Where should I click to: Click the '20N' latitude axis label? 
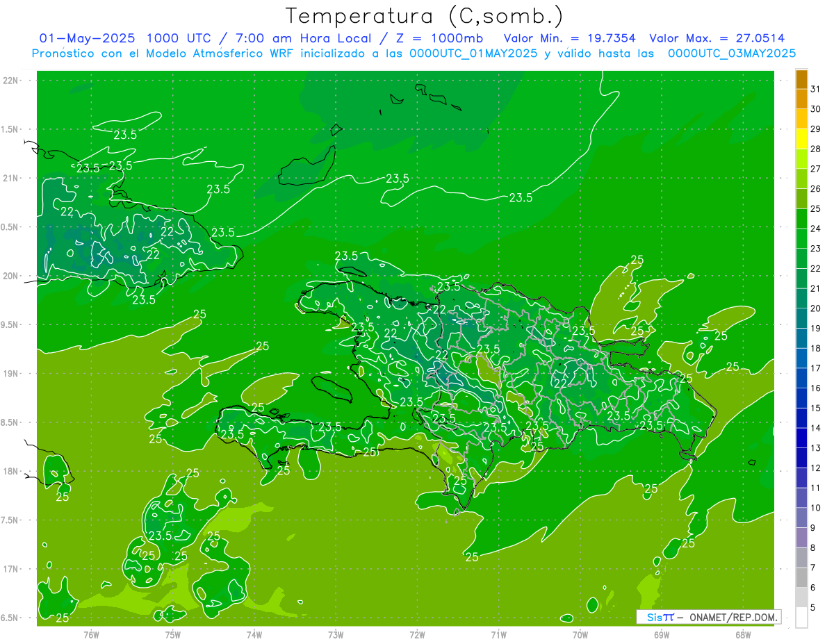11,276
